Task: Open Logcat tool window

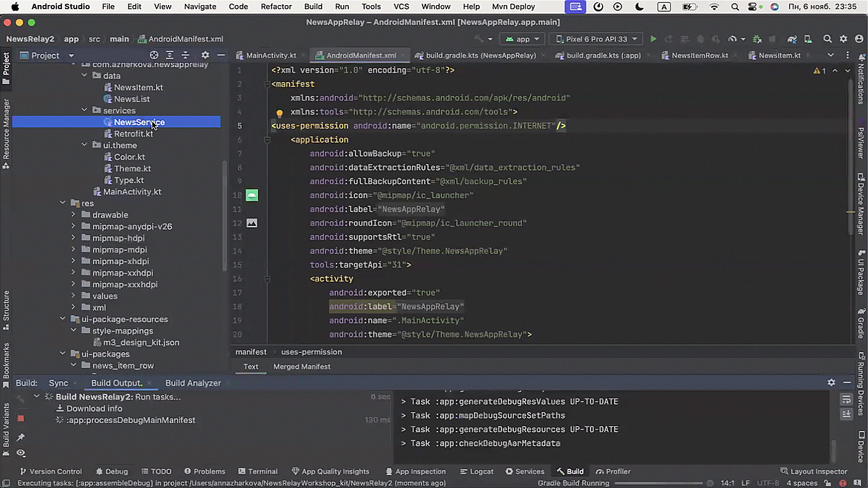Action: pyautogui.click(x=476, y=471)
